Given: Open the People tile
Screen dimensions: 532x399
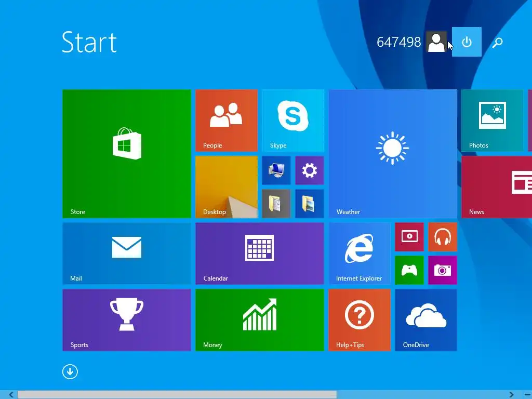Looking at the screenshot, I should coord(227,120).
